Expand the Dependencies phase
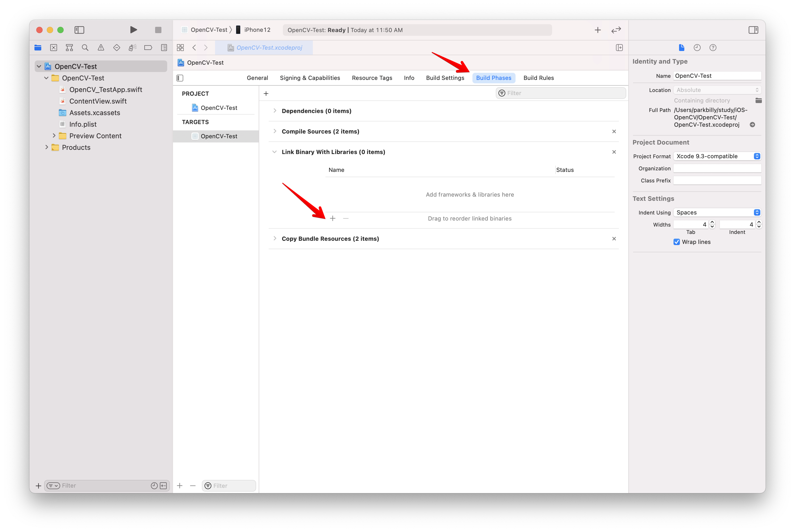This screenshot has width=795, height=532. (274, 111)
